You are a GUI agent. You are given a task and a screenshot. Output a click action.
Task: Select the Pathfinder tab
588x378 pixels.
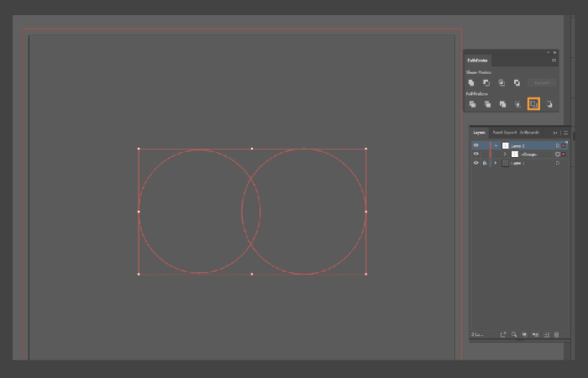click(x=477, y=60)
